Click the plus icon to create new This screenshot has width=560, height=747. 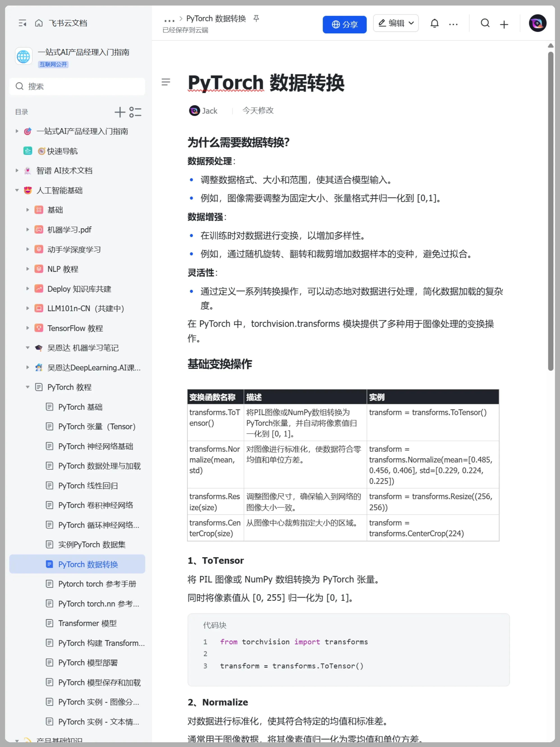[x=504, y=24]
